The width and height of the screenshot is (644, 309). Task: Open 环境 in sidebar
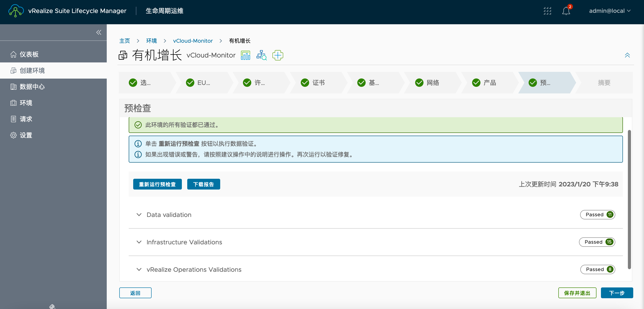click(x=53, y=103)
